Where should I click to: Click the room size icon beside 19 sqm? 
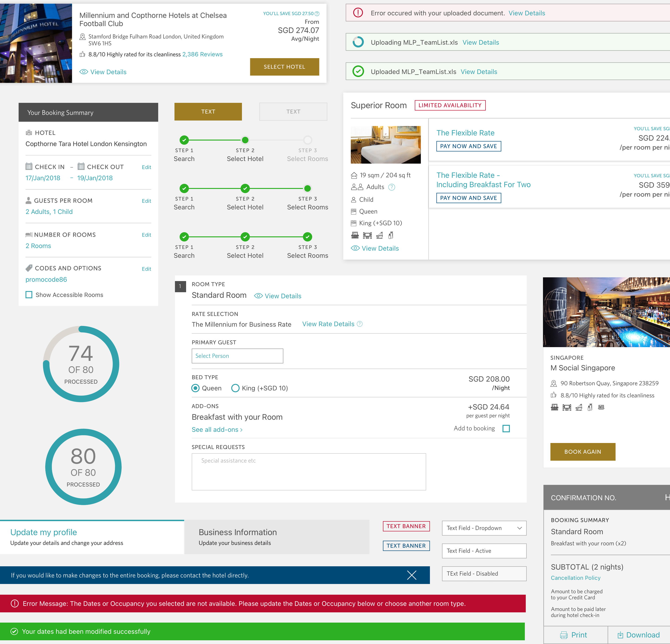pos(354,175)
